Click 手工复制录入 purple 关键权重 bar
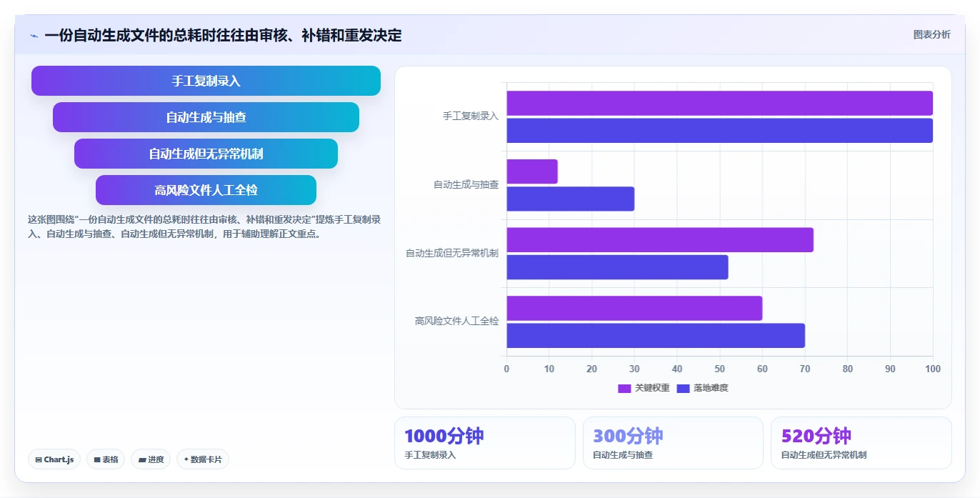Viewport: 980px width, 498px height. click(x=720, y=103)
